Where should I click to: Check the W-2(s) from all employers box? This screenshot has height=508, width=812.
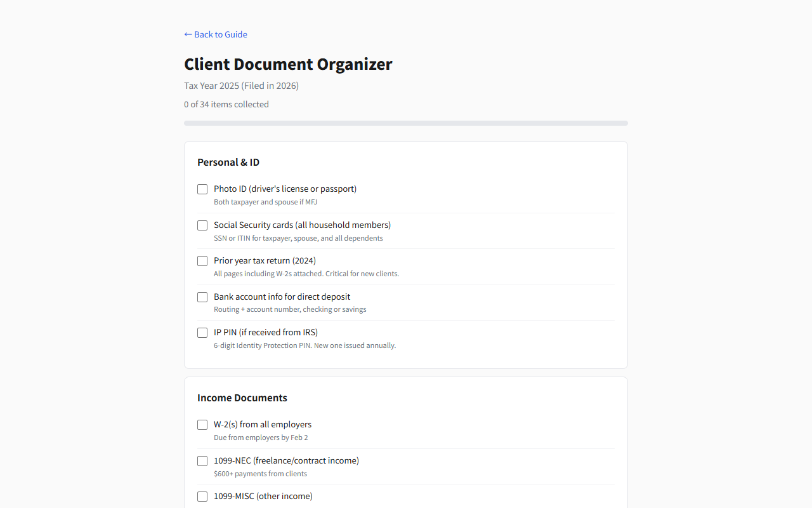(x=202, y=425)
